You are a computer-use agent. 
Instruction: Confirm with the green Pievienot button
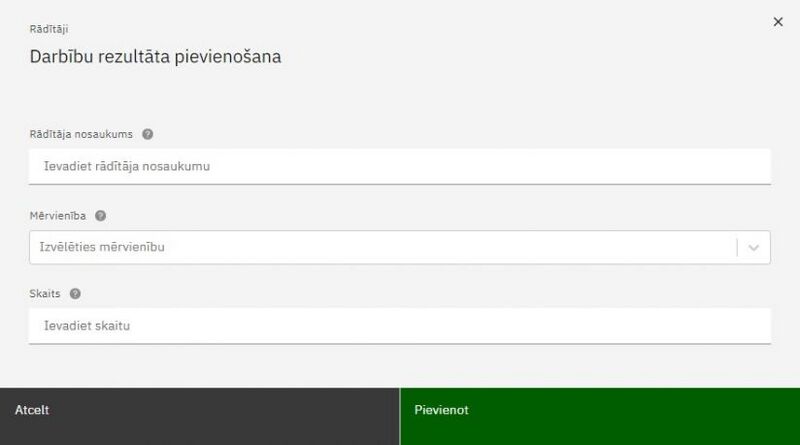[x=600, y=416]
